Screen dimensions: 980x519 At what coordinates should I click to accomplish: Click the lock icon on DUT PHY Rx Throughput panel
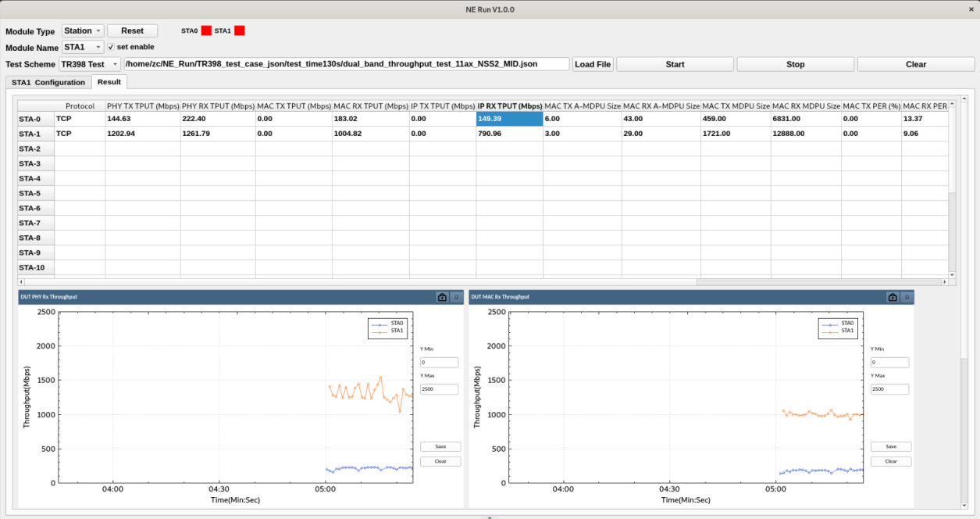[x=442, y=297]
